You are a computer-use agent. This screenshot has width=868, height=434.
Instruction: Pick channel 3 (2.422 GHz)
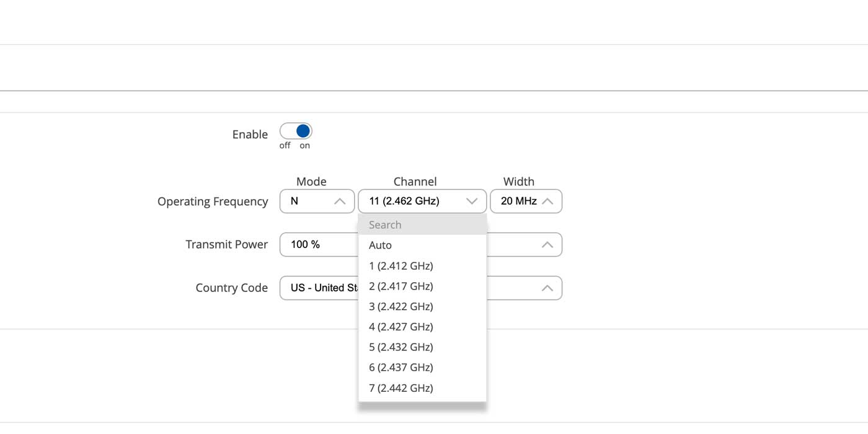point(401,306)
